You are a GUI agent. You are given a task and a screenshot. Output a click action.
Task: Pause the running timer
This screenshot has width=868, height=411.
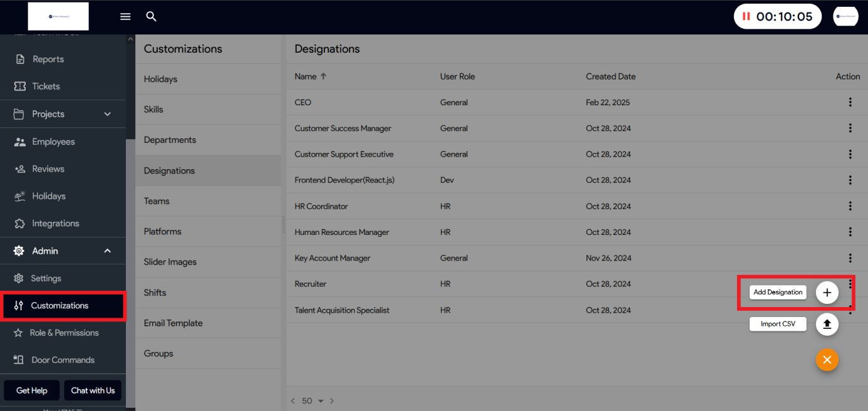[746, 17]
